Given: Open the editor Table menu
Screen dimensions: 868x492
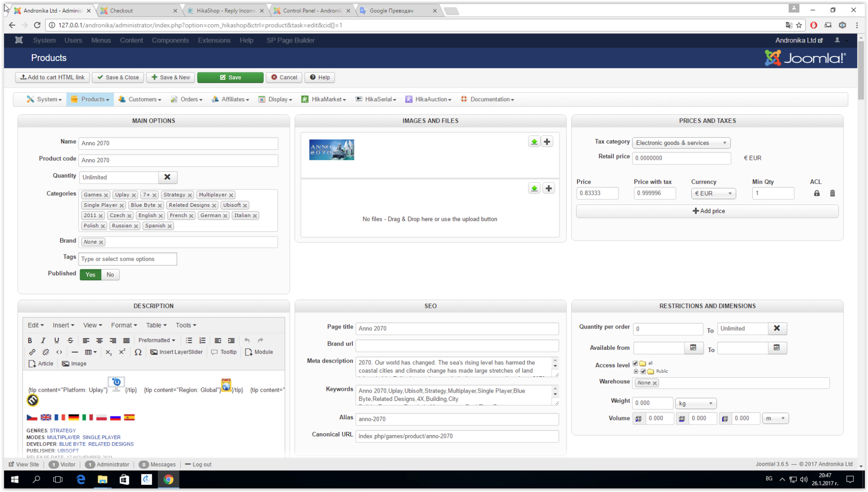Looking at the screenshot, I should tap(156, 325).
